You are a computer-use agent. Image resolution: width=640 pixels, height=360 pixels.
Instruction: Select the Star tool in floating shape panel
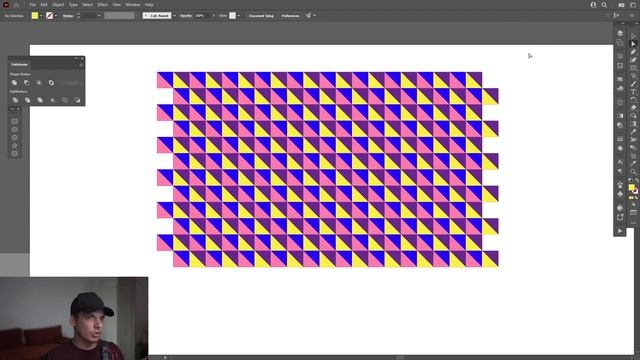click(15, 146)
